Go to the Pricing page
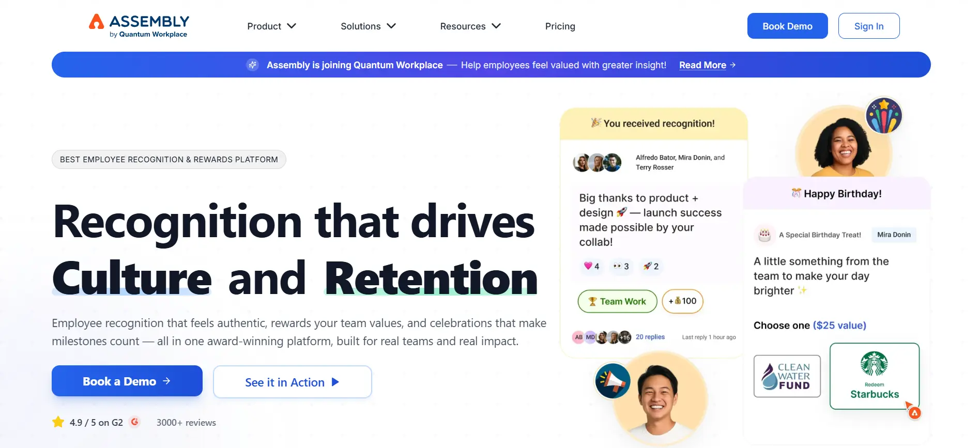980x448 pixels. coord(560,26)
